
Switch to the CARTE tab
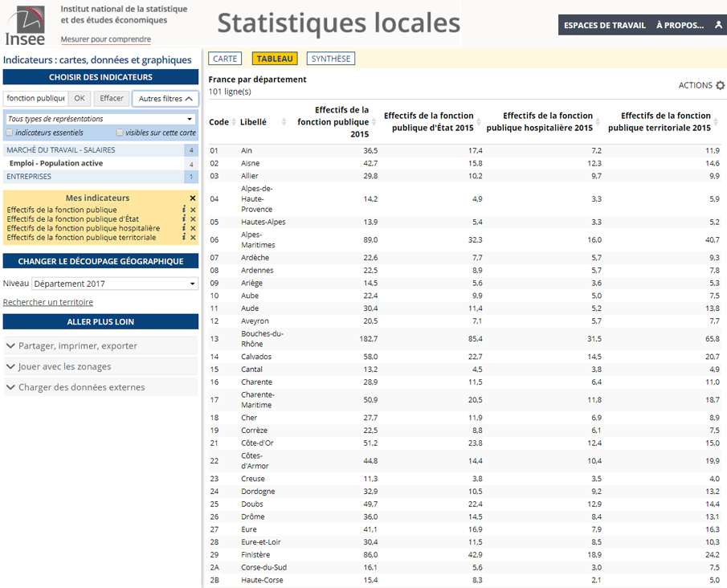pyautogui.click(x=225, y=59)
